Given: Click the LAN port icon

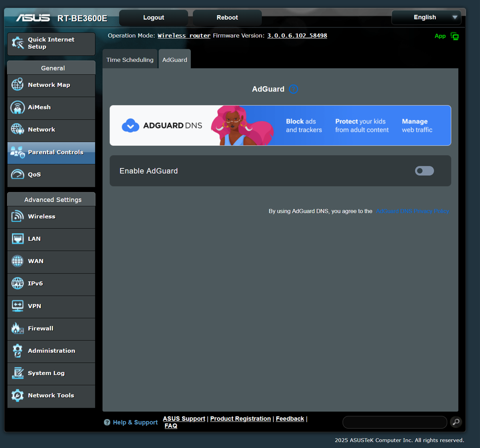Looking at the screenshot, I should click(17, 239).
